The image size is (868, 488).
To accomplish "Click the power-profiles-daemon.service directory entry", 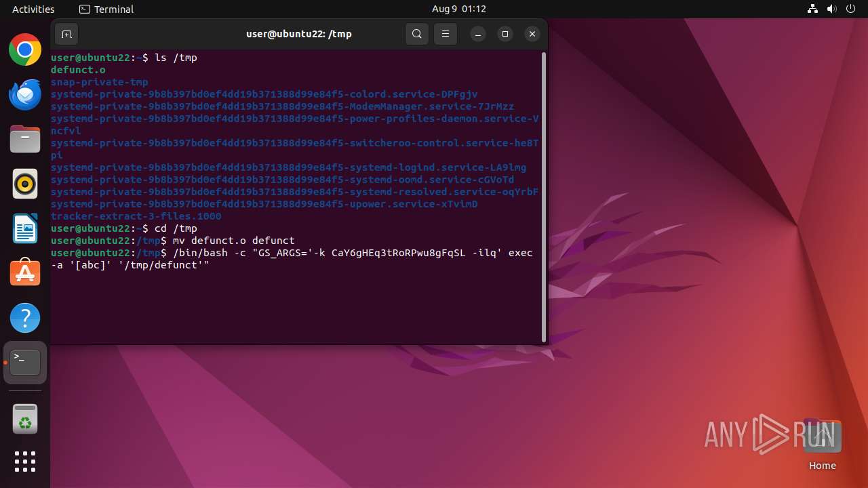I will tap(294, 125).
